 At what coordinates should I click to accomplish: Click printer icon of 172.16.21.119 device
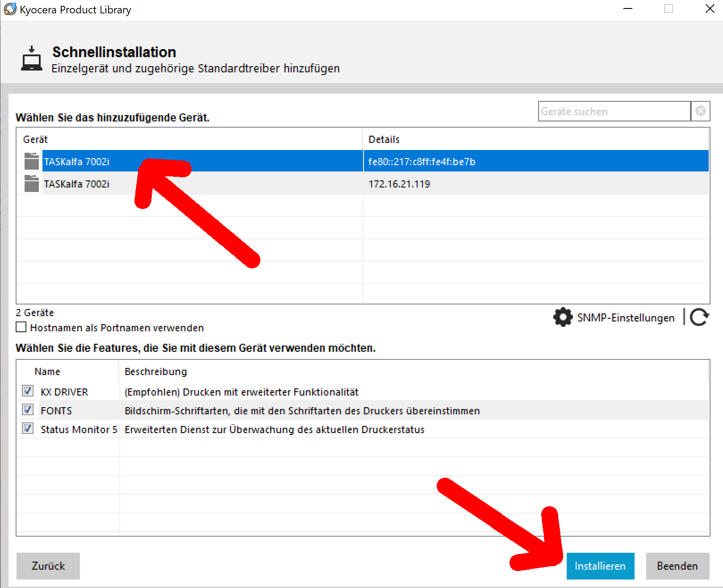31,184
